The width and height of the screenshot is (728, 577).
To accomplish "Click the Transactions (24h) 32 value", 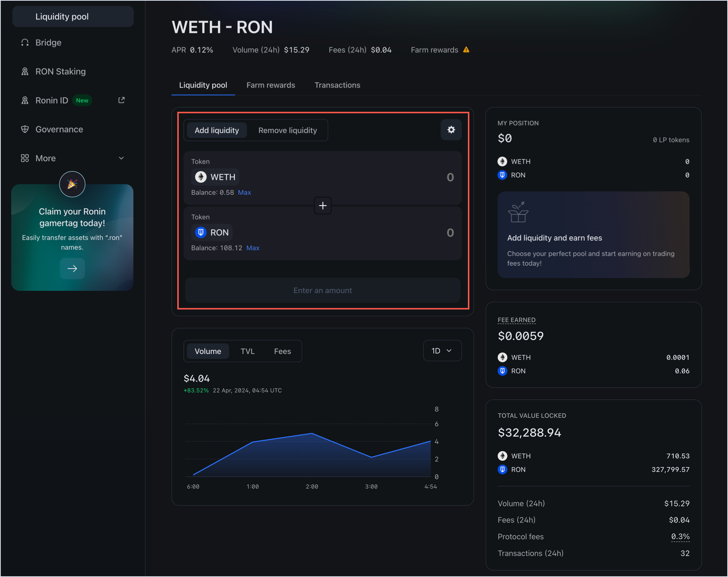I will [x=685, y=553].
